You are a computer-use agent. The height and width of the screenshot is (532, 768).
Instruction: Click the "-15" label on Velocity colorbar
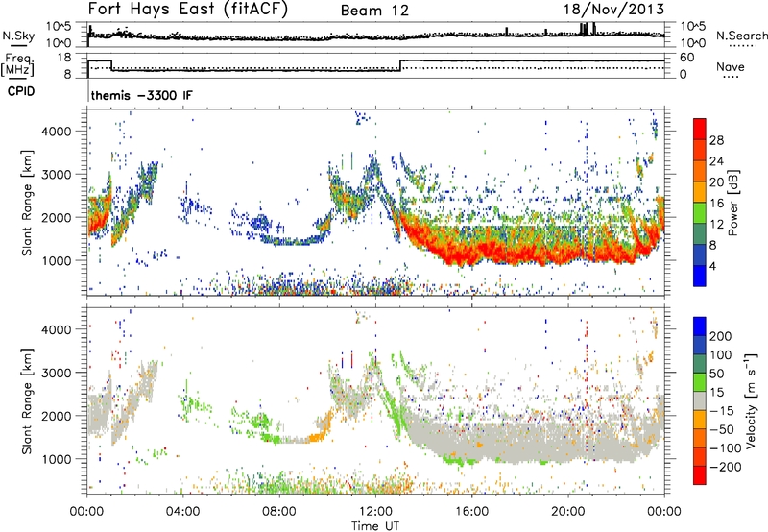tap(722, 411)
